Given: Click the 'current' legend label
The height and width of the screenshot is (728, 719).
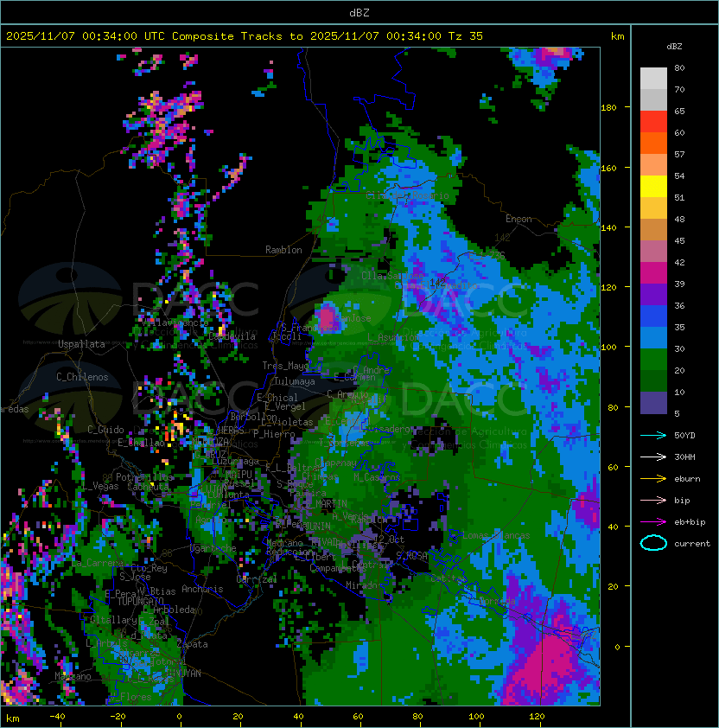Looking at the screenshot, I should click(692, 544).
